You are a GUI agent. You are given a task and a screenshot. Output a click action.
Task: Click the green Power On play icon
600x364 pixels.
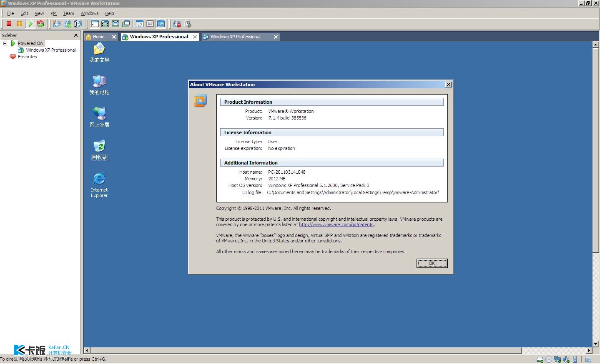pos(30,24)
